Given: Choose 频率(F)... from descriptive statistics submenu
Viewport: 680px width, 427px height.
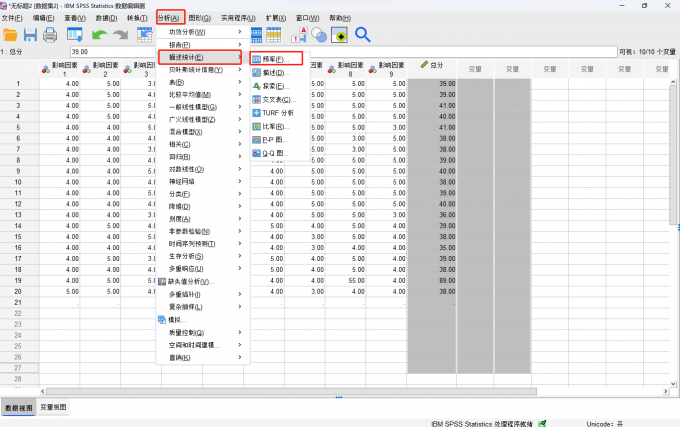Looking at the screenshot, I should point(276,59).
